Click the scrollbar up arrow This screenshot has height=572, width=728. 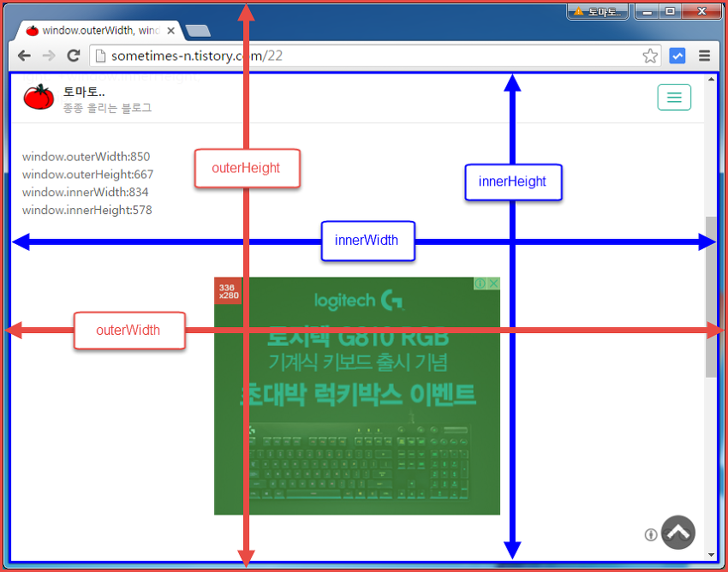(711, 80)
